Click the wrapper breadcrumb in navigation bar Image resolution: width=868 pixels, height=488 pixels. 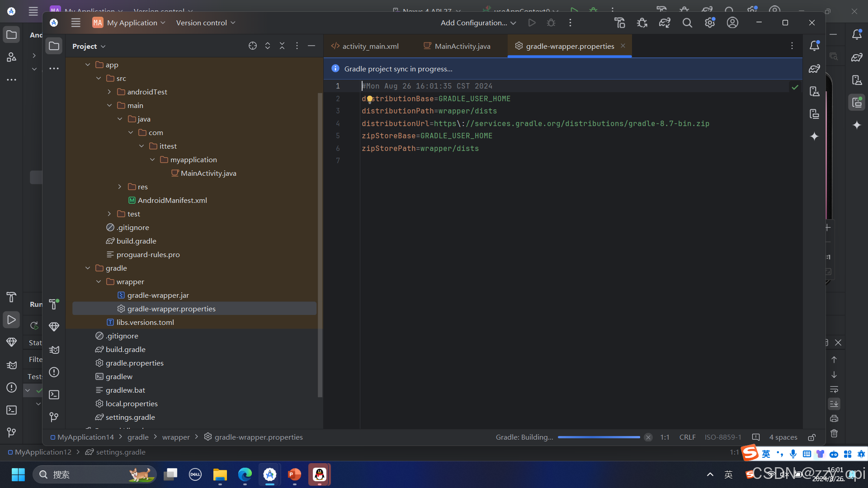point(176,437)
